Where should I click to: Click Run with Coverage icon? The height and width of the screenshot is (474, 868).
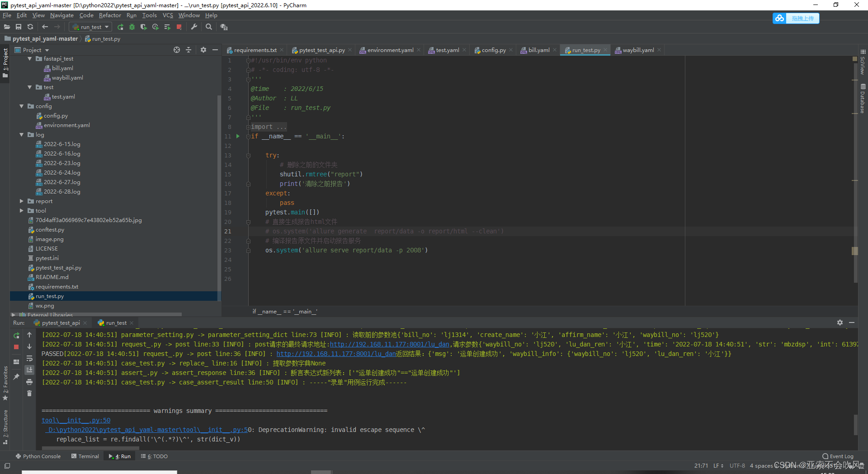(144, 27)
